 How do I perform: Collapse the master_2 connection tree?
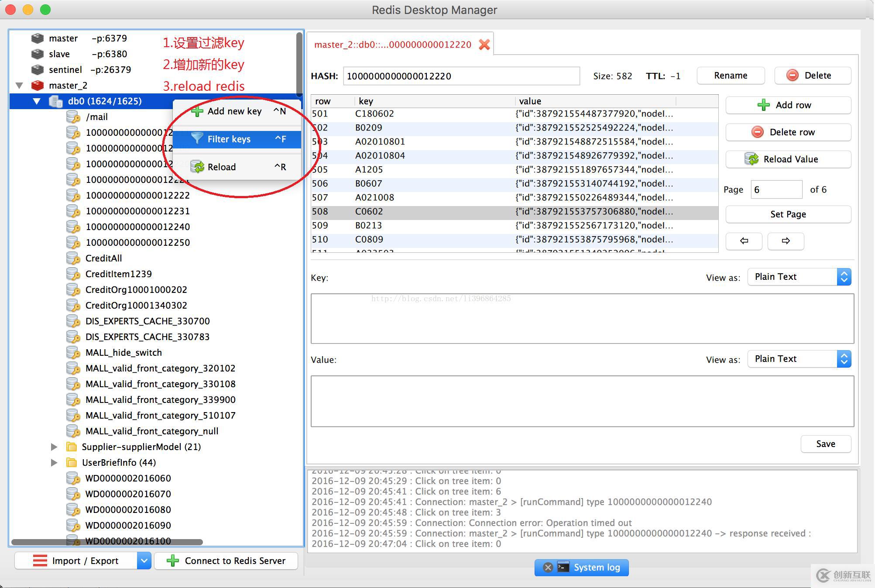19,85
